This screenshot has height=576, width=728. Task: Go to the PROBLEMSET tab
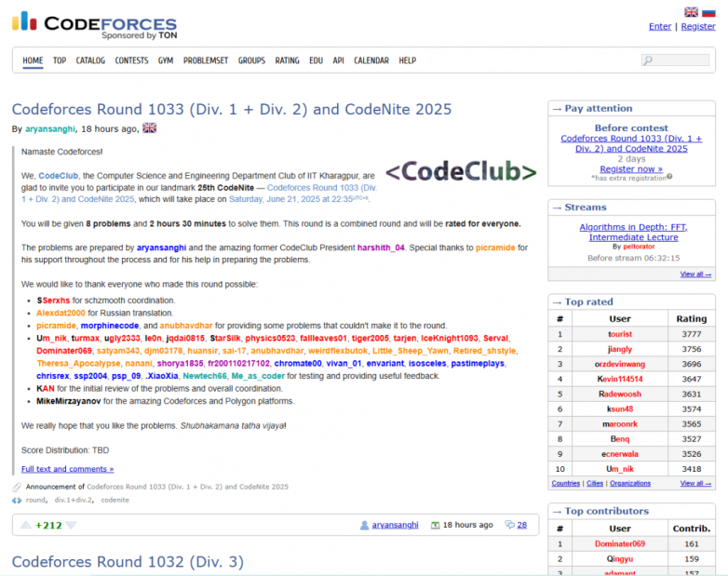click(x=206, y=60)
